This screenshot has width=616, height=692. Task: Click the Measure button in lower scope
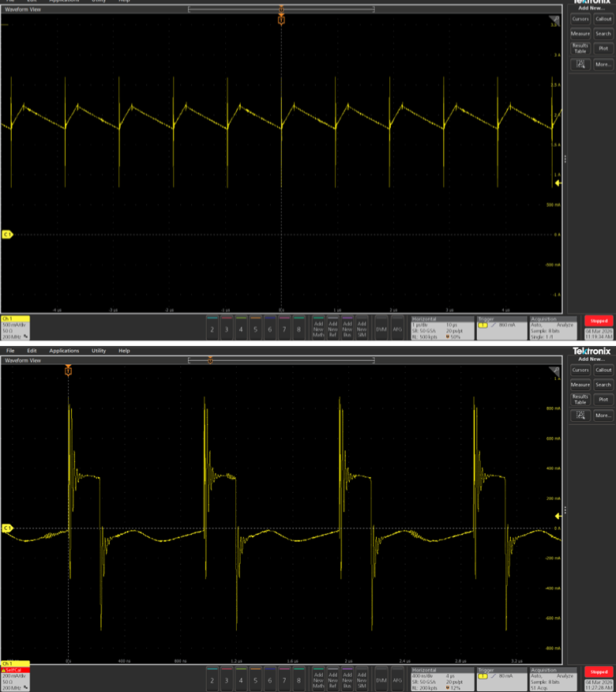click(580, 385)
